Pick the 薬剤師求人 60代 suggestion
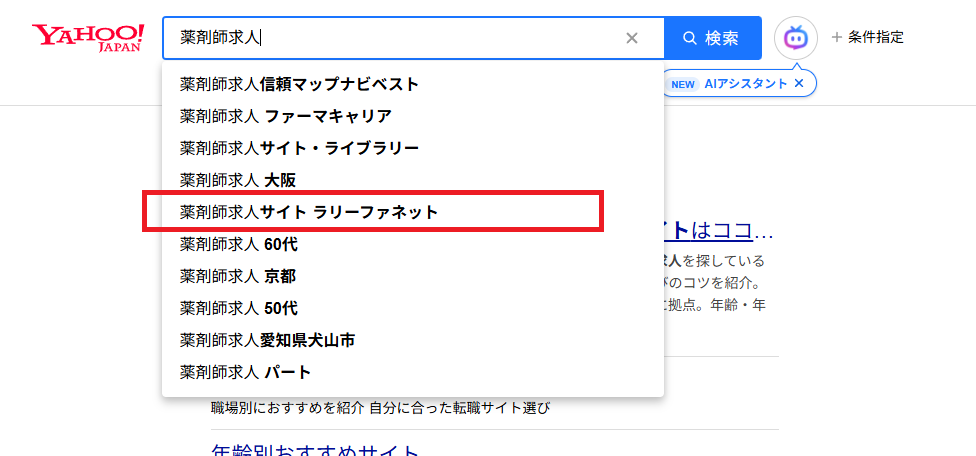The height and width of the screenshot is (456, 976). tap(413, 244)
